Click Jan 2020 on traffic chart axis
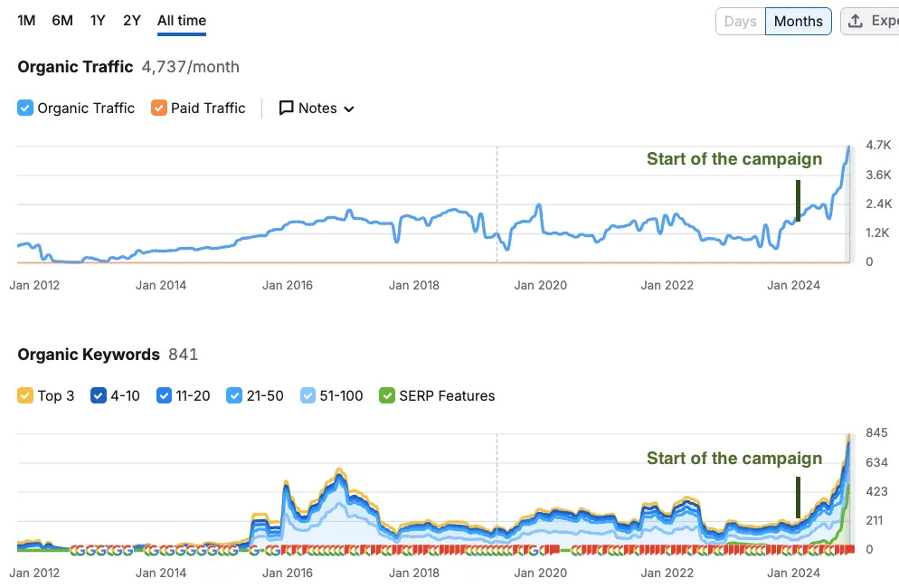This screenshot has height=588, width=899. [540, 285]
